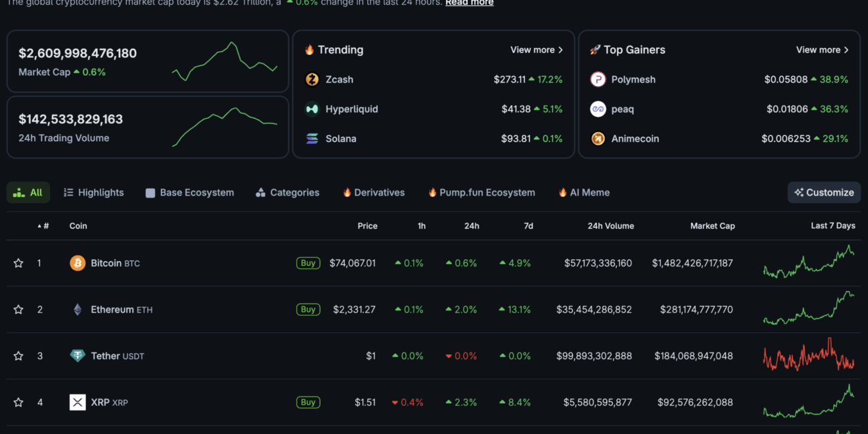Sort the table by rank number column
The height and width of the screenshot is (434, 868).
44,226
